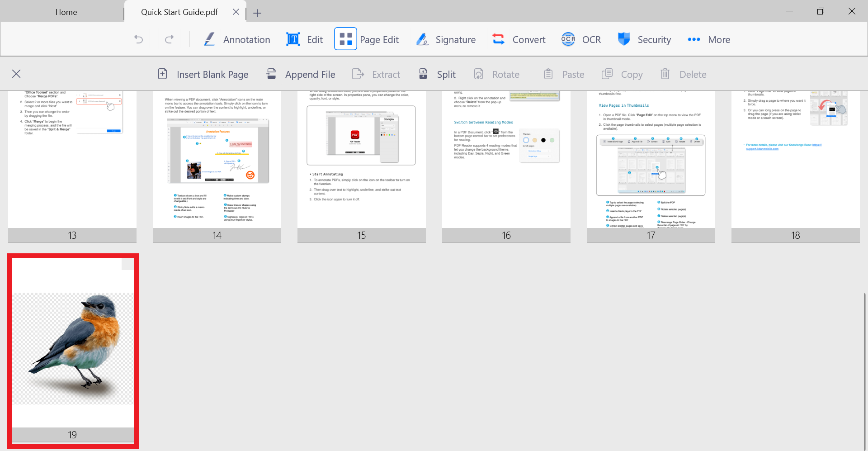Select the Edit text icon

(293, 39)
